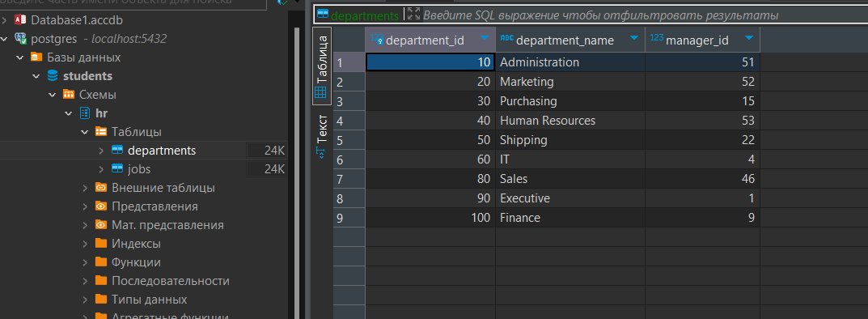Image resolution: width=868 pixels, height=319 pixels.
Task: Click the 24K size value for departments
Action: coord(274,151)
